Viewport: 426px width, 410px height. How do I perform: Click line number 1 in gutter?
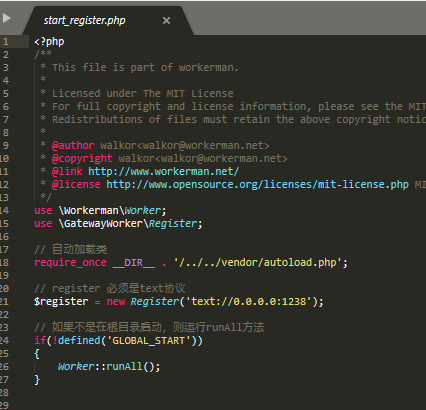[6, 42]
